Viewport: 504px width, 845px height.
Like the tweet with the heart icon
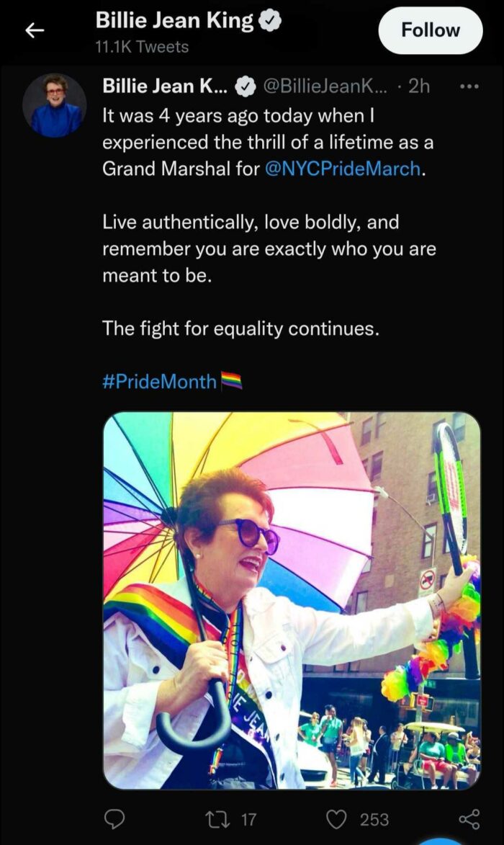[x=336, y=820]
